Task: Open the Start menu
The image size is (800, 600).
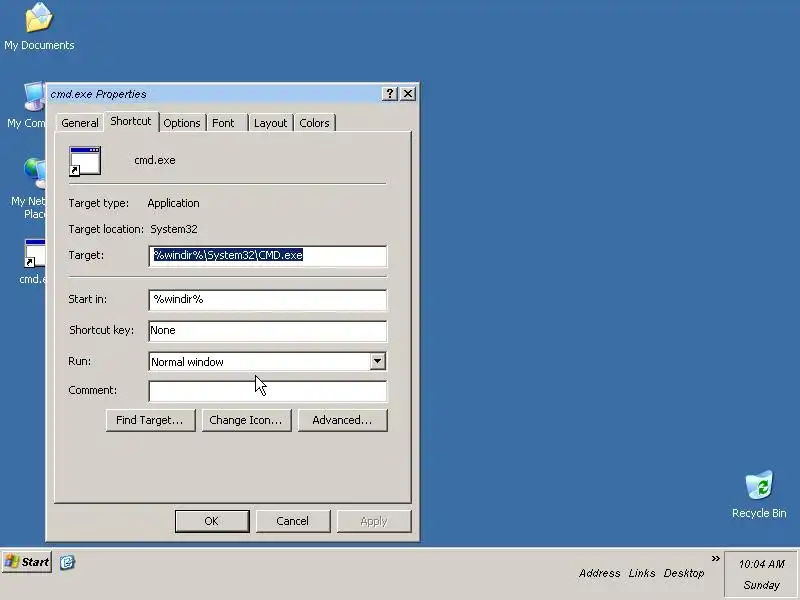Action: point(27,562)
